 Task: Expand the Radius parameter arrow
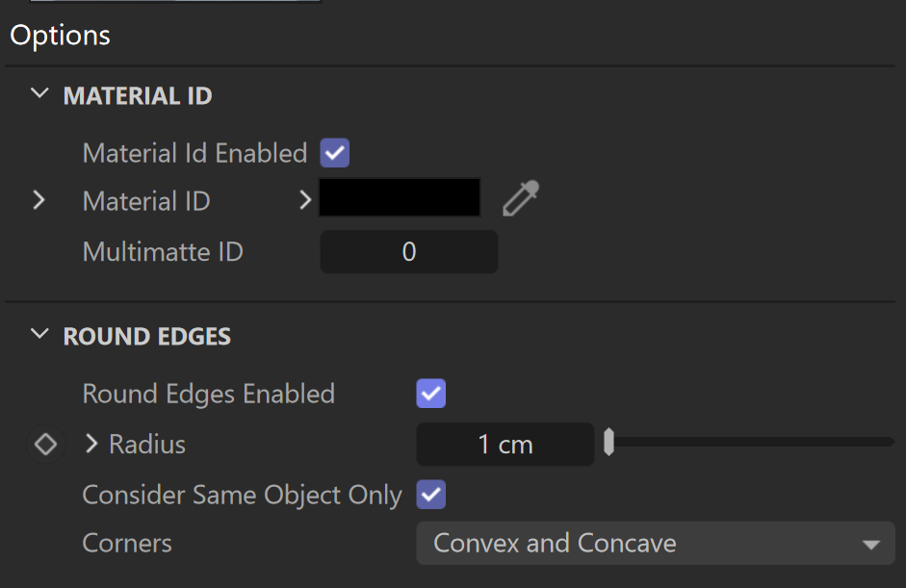coord(91,444)
